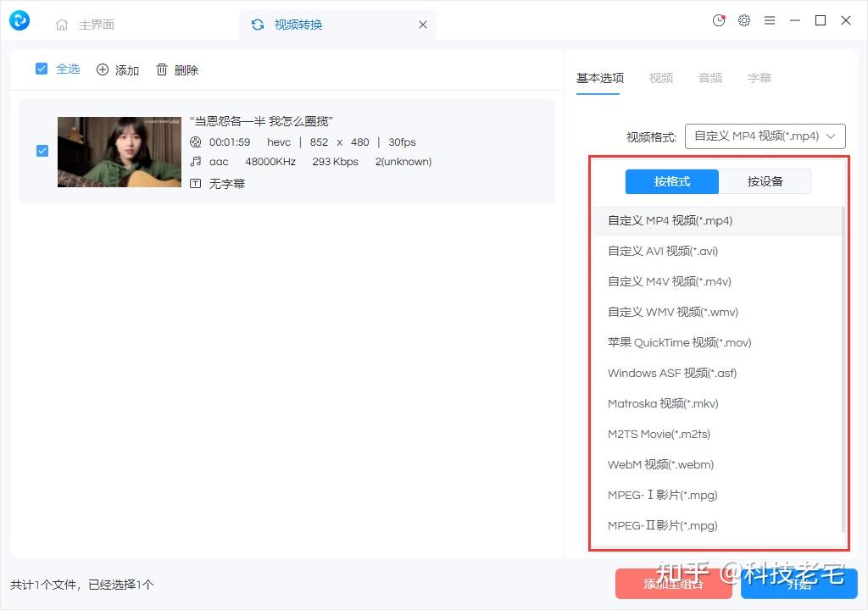
Task: Open the conversion history panel
Action: [x=718, y=20]
